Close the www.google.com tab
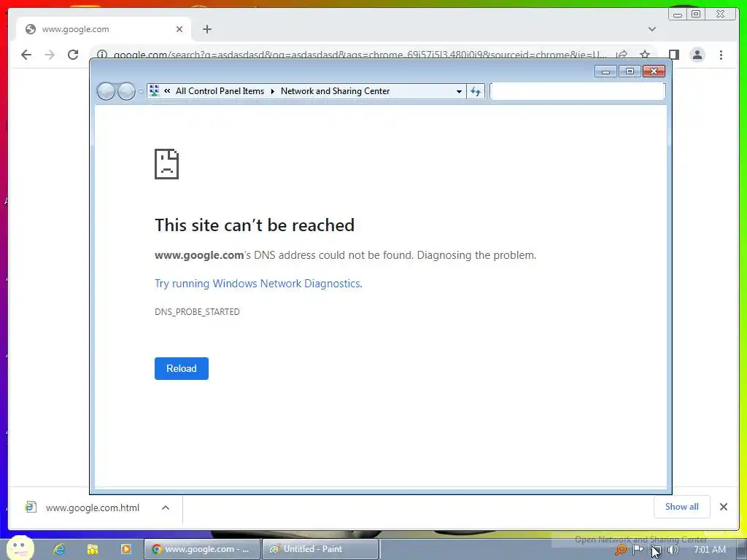The width and height of the screenshot is (747, 560). point(179,29)
